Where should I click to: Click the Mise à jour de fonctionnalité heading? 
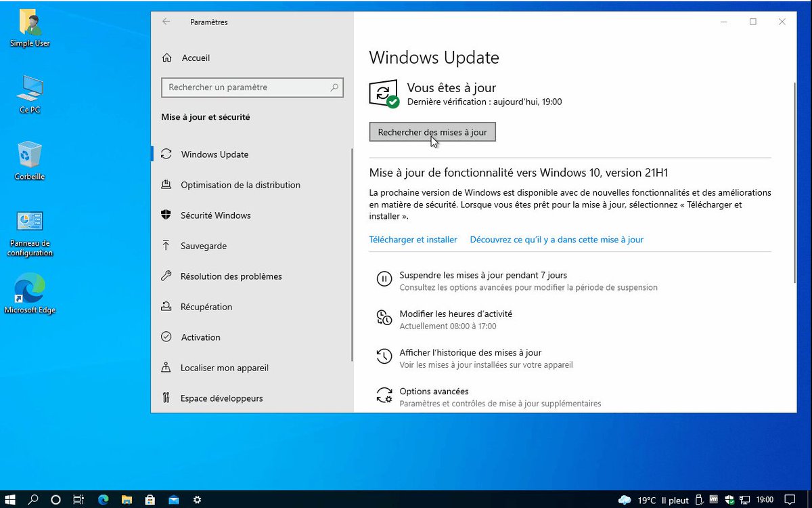coord(518,173)
